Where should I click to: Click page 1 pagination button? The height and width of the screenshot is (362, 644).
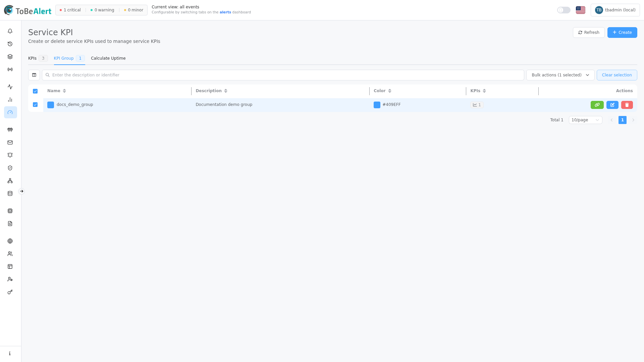(623, 120)
